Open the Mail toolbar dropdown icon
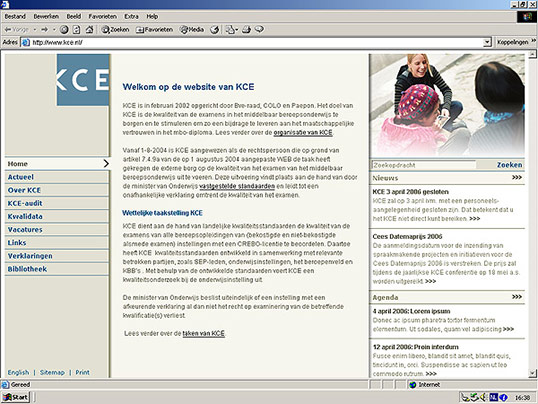Viewport: 538px width, 404px height. pos(231,30)
